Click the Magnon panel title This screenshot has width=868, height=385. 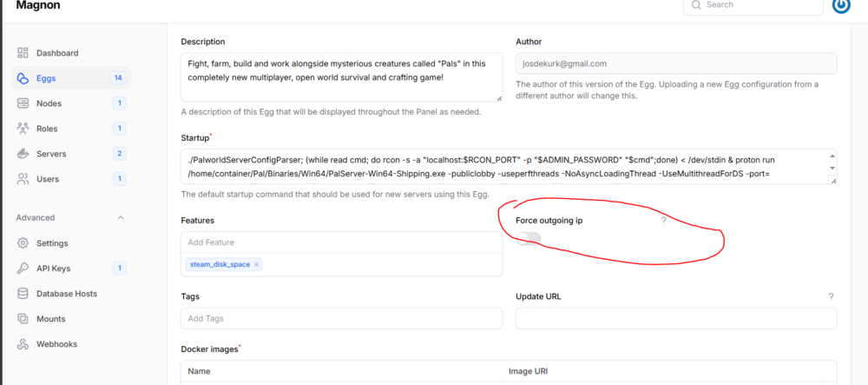[37, 5]
